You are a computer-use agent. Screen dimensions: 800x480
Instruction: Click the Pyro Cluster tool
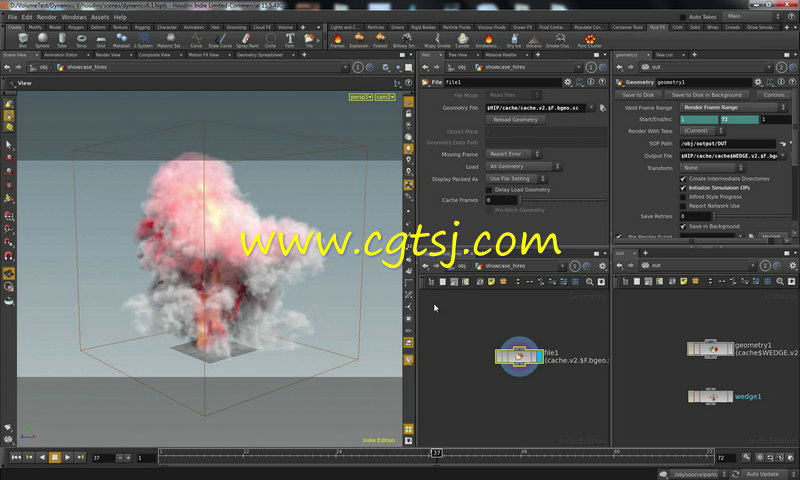(x=590, y=40)
